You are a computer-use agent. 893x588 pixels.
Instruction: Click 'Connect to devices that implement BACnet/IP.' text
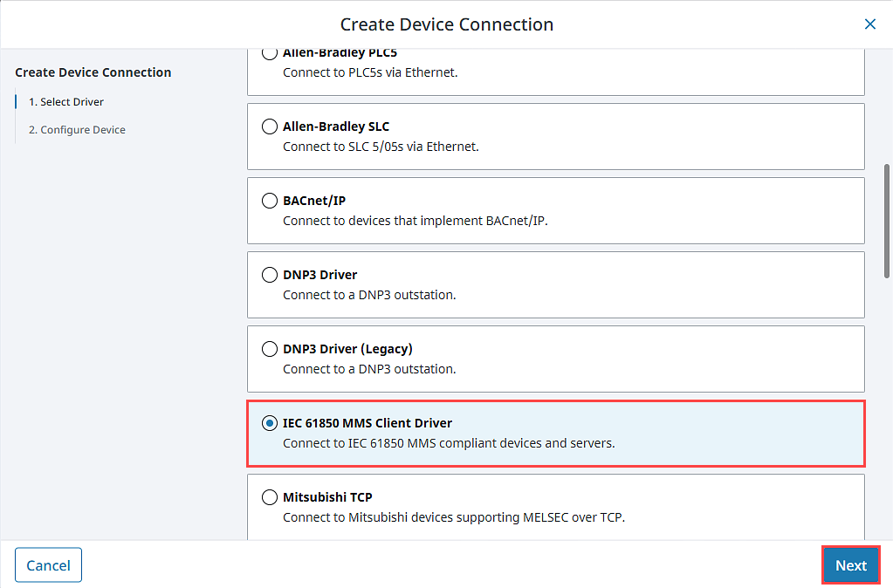[x=416, y=221]
